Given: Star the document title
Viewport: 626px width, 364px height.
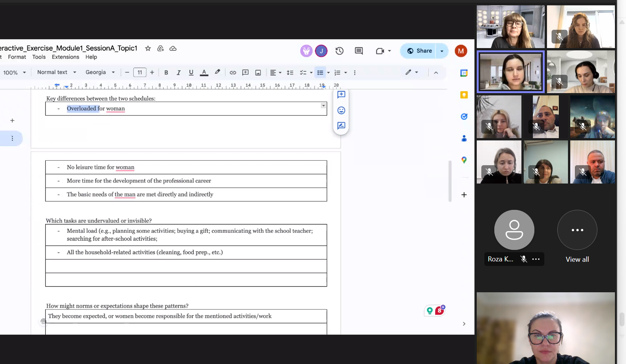Looking at the screenshot, I should click(x=148, y=48).
